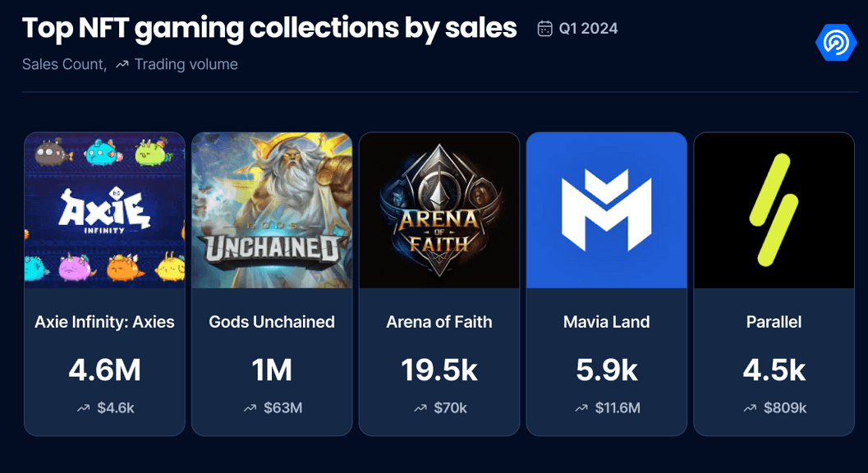Click the trend arrow beside $4.6k
The image size is (868, 473).
[x=84, y=408]
